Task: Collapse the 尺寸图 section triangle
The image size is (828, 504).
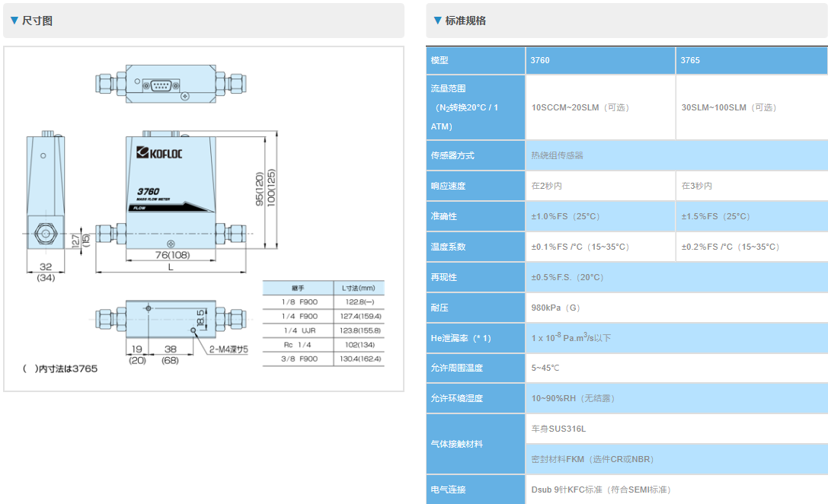Action: pyautogui.click(x=14, y=21)
